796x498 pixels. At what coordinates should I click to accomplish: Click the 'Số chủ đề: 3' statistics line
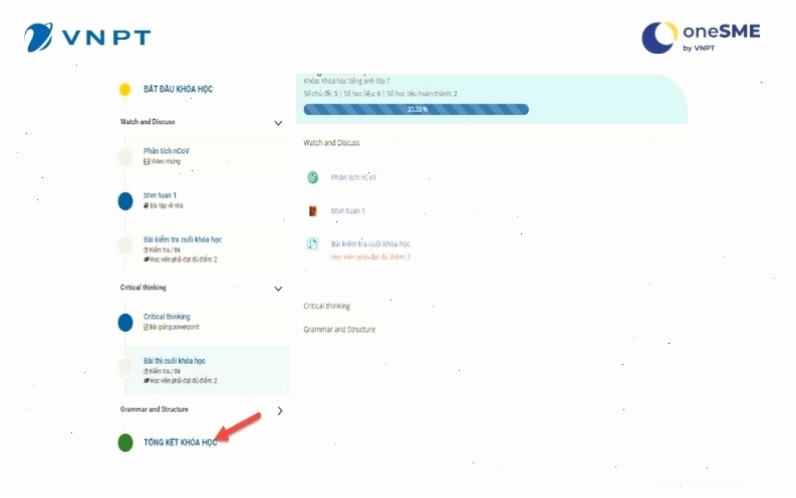pyautogui.click(x=380, y=94)
